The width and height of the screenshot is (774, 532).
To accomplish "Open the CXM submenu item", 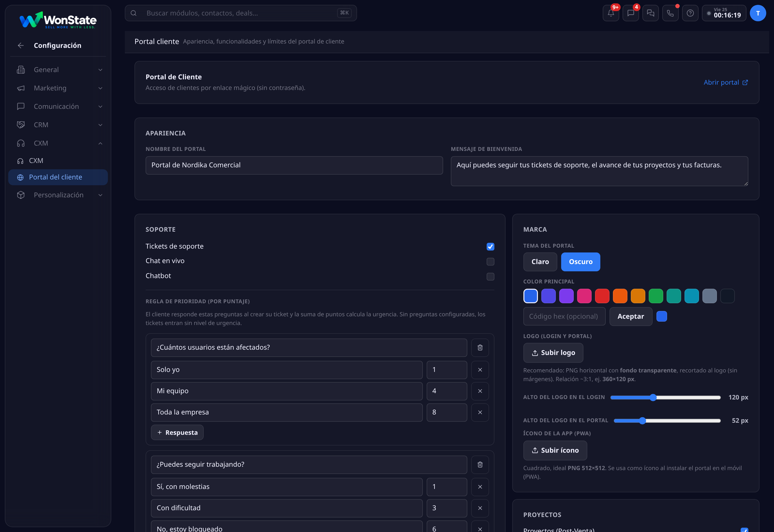I will 58,161.
